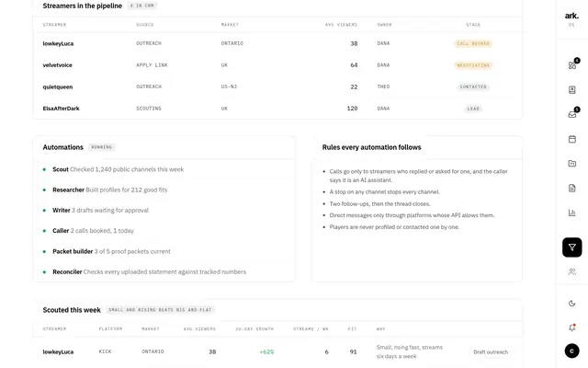Open velvetvoice pipeline row

tap(277, 65)
